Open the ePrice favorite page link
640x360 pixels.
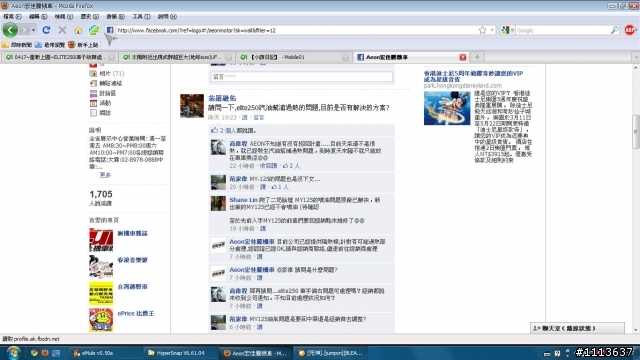pos(136,313)
